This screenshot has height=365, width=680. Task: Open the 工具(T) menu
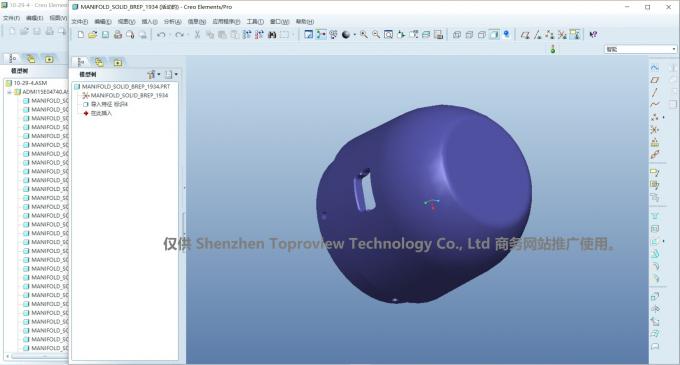click(x=255, y=22)
